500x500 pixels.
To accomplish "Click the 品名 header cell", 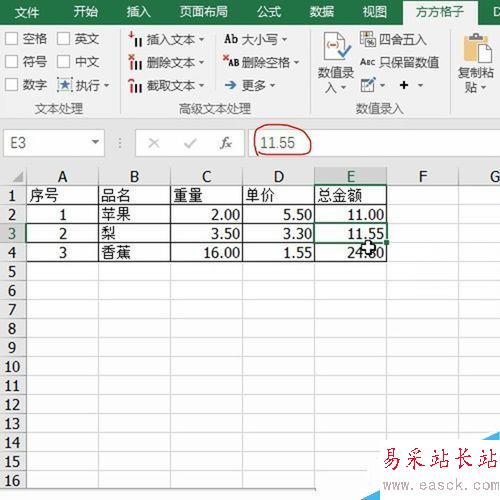I will click(134, 195).
